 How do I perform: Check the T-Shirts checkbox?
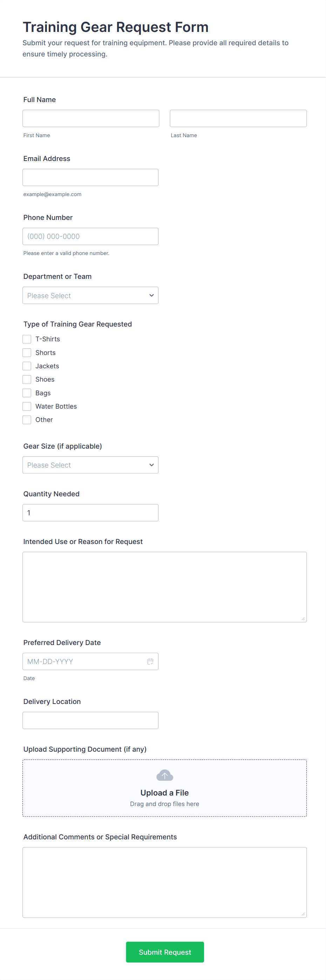[27, 339]
